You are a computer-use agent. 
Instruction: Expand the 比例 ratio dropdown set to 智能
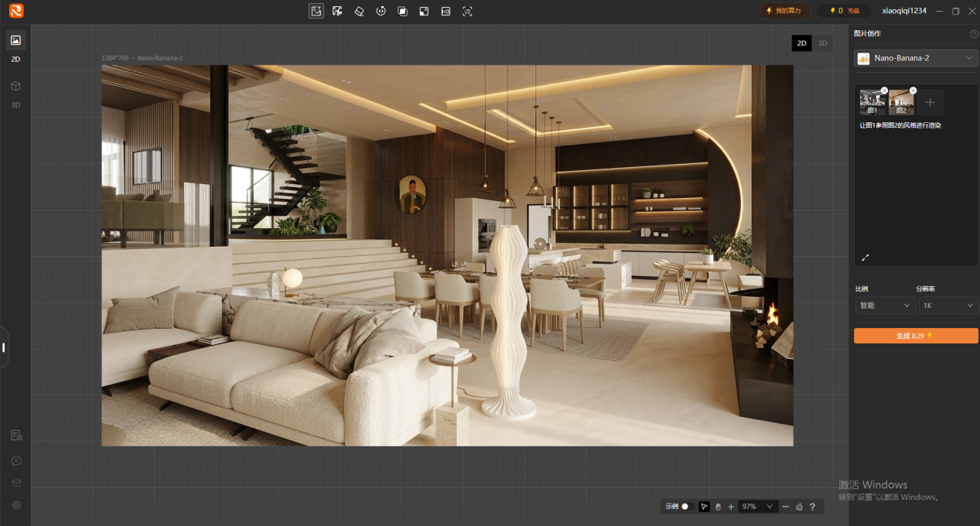(x=885, y=306)
